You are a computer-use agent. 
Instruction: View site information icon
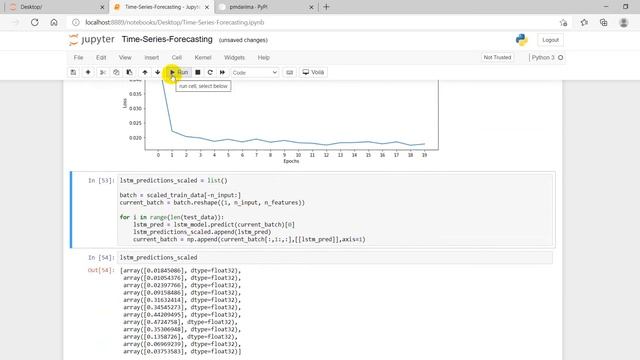click(x=76, y=22)
